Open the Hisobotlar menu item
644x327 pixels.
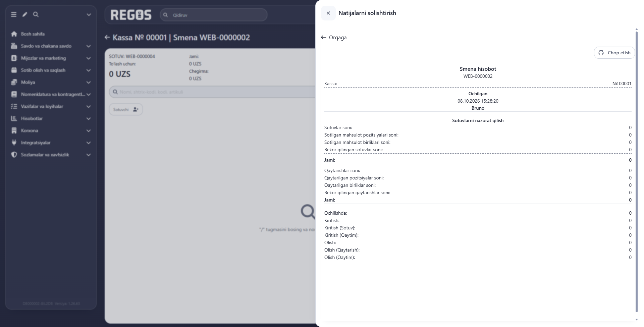[x=51, y=118]
